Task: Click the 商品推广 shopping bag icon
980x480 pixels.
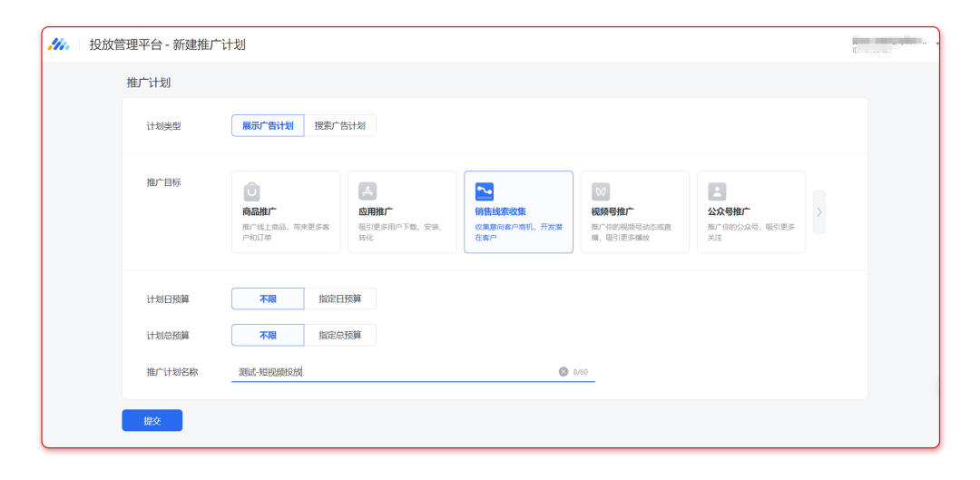Action: 251,191
